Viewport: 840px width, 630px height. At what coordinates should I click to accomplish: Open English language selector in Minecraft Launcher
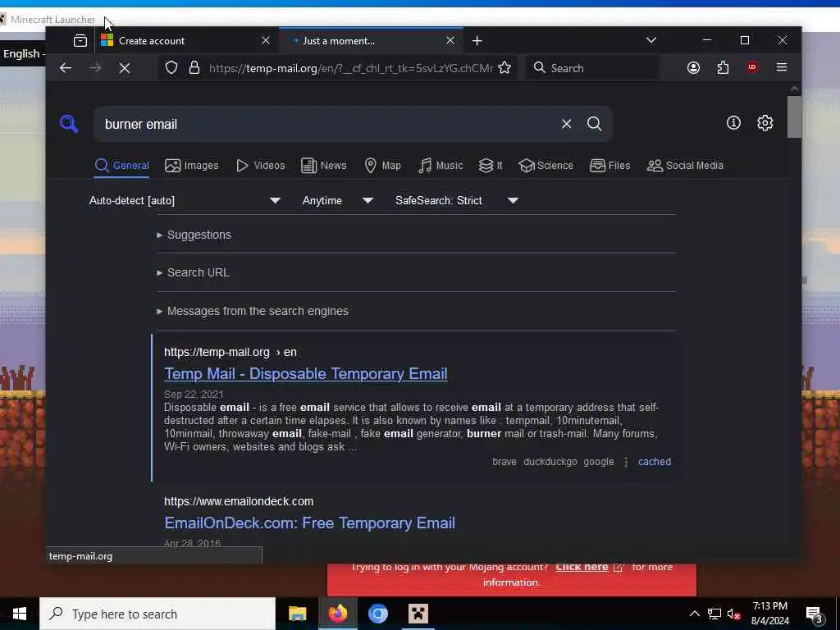tap(22, 53)
